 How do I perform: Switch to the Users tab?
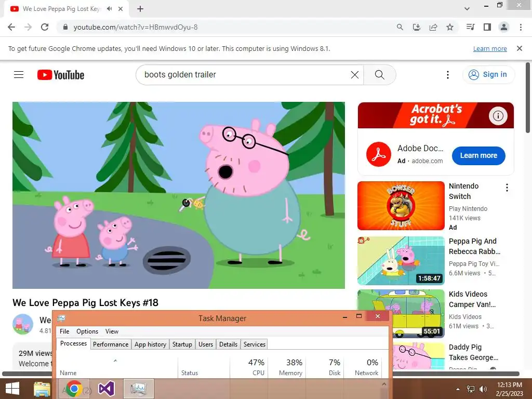coord(206,344)
